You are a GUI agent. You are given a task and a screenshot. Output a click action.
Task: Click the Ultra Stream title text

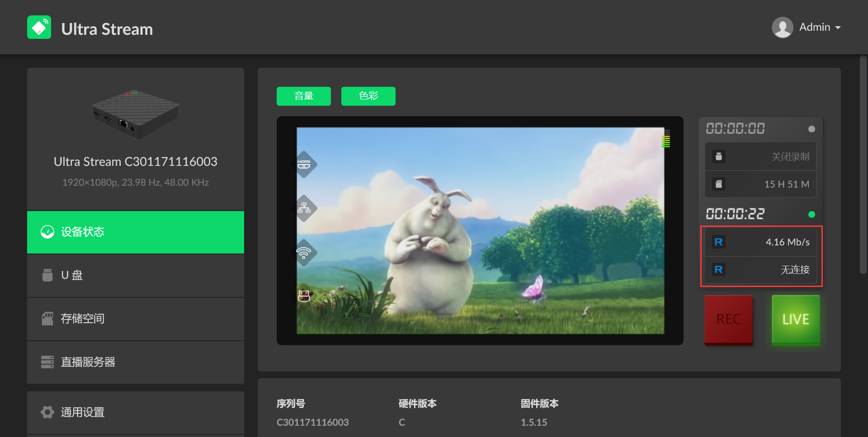click(x=107, y=29)
